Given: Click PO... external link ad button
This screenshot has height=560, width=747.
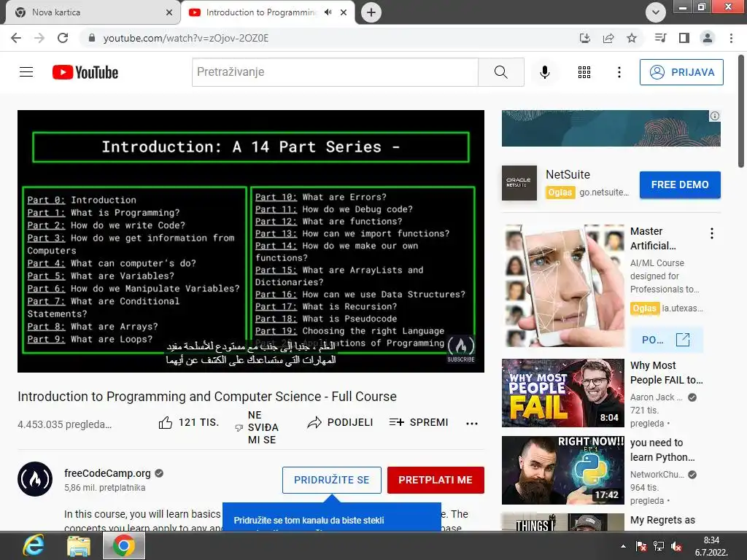Looking at the screenshot, I should [666, 340].
